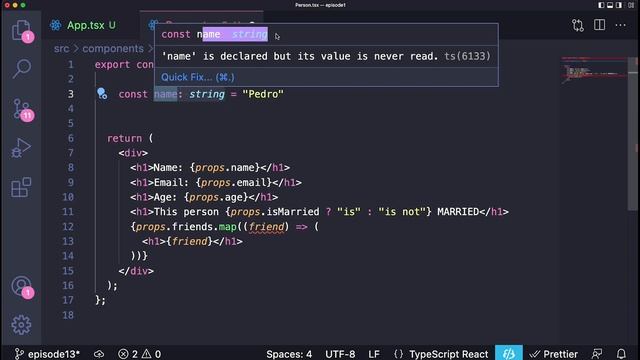
Task: Toggle the primary sidebar layout icon
Action: pos(601,5)
